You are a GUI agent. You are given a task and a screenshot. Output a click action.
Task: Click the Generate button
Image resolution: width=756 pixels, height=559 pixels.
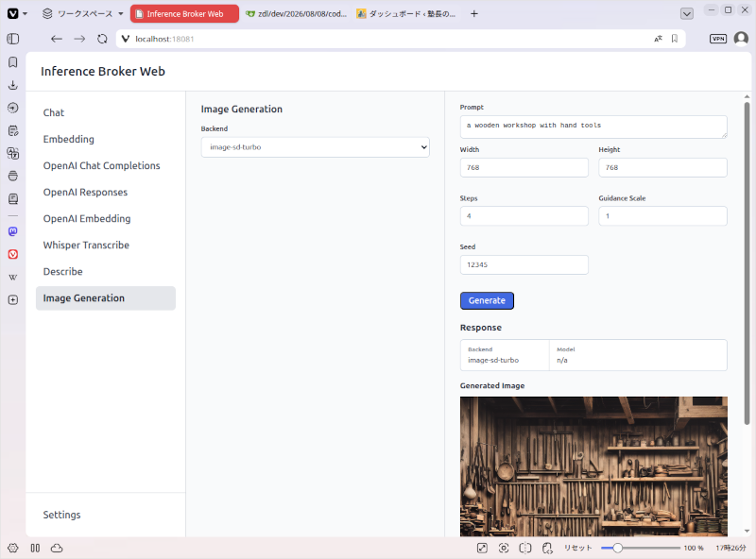point(487,300)
